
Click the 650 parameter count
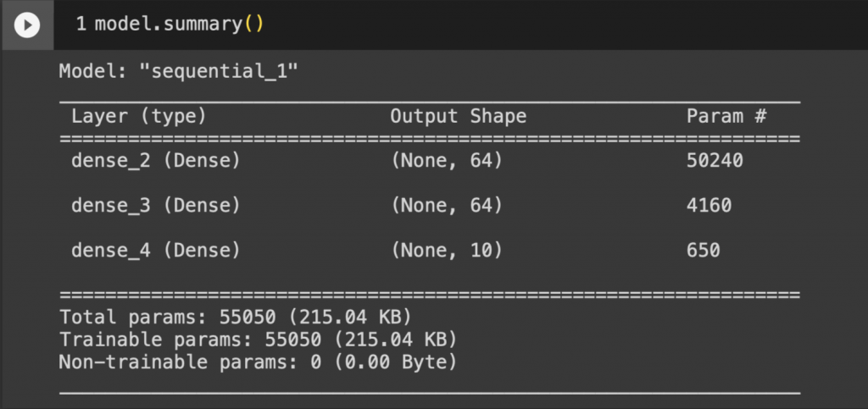click(x=704, y=250)
